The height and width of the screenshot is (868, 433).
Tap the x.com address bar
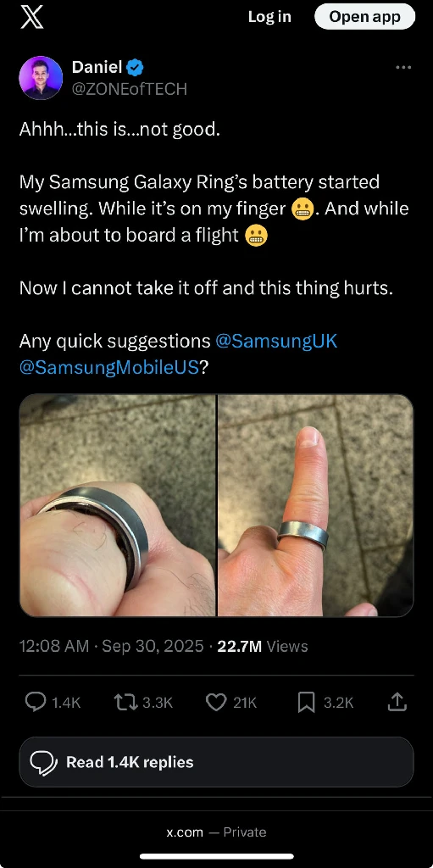pyautogui.click(x=217, y=832)
